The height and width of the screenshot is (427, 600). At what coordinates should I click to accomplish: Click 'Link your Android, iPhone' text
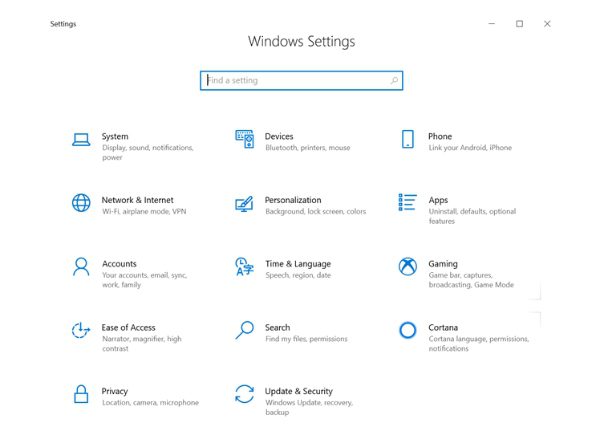coord(470,148)
